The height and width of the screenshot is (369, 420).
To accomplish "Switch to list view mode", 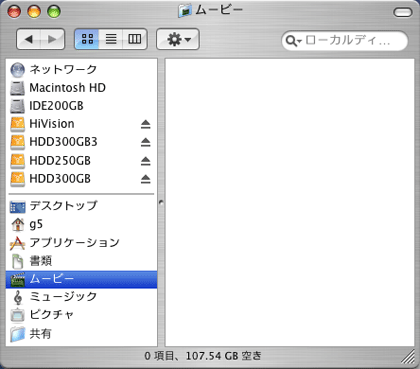I will 111,39.
